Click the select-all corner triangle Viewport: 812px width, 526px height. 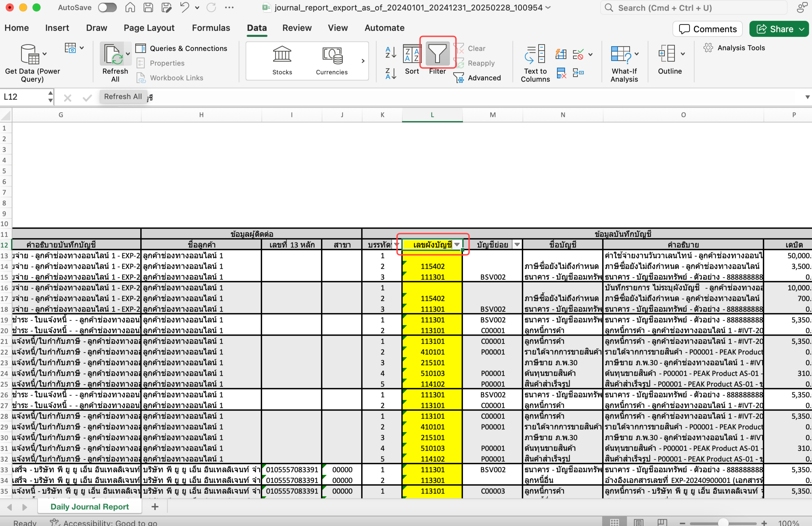[6, 115]
